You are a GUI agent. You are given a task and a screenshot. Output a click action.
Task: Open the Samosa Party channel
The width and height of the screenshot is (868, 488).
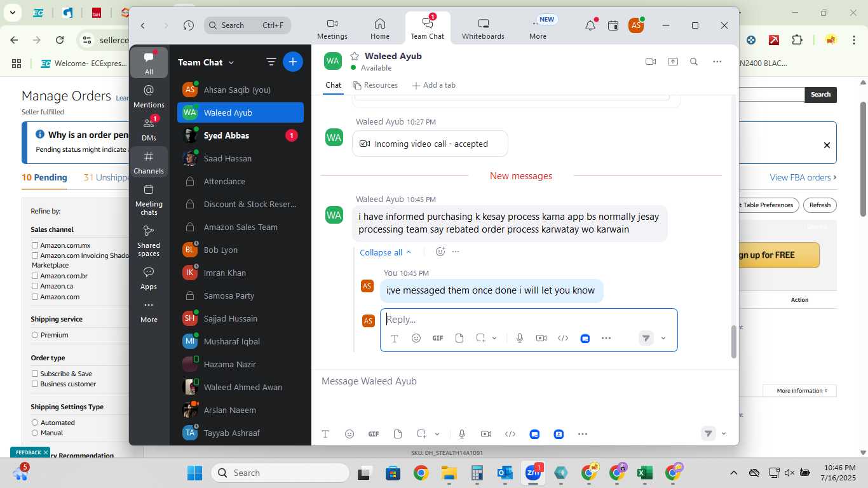tap(240, 295)
